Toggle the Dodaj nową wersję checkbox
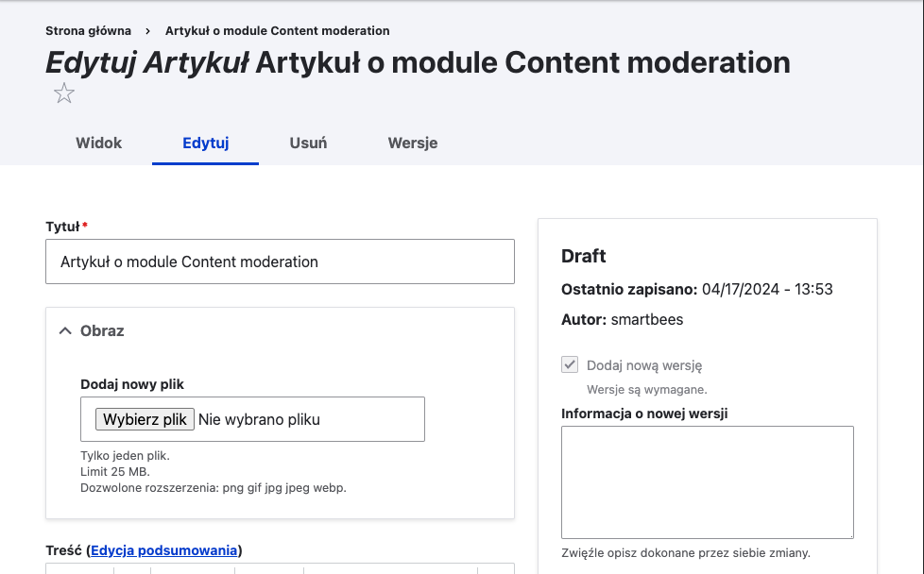 tap(570, 365)
